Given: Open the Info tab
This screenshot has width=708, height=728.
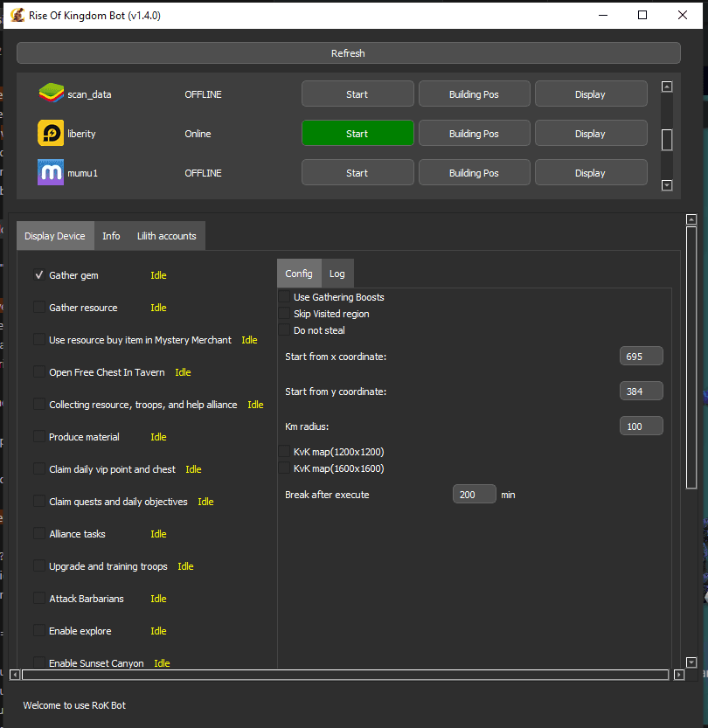Looking at the screenshot, I should point(111,236).
